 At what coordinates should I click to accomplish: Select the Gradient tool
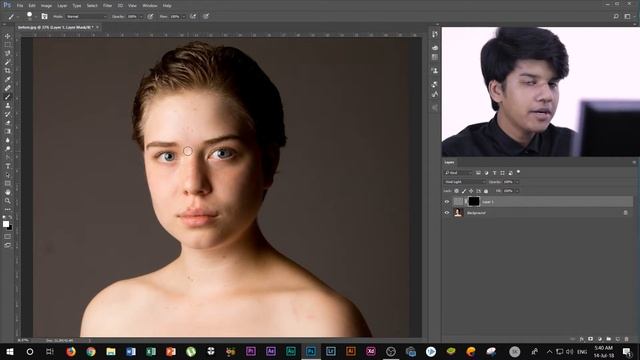7,131
